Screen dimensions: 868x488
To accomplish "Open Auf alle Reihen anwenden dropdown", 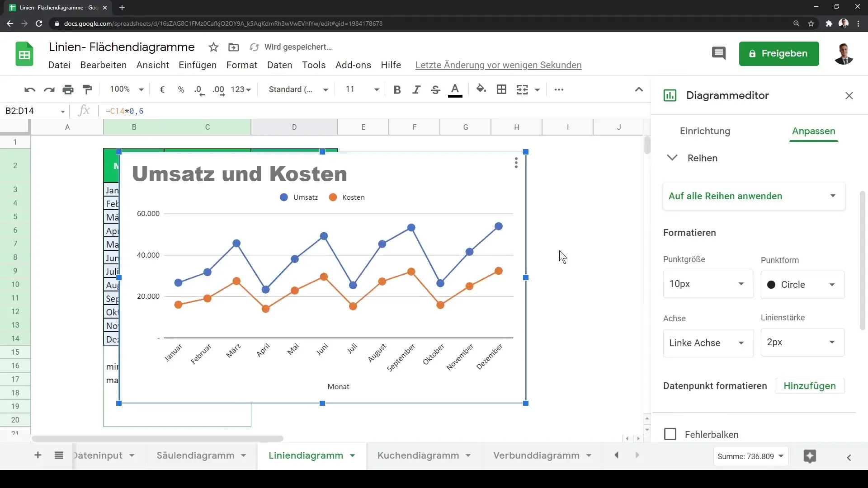I will [754, 196].
